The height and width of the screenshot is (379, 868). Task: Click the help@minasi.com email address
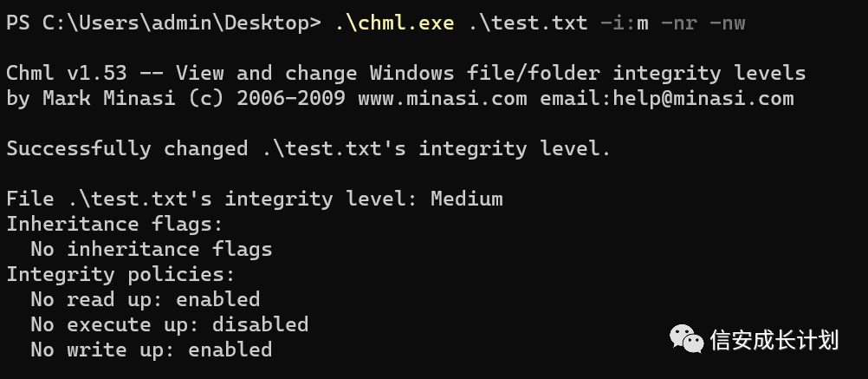[703, 99]
